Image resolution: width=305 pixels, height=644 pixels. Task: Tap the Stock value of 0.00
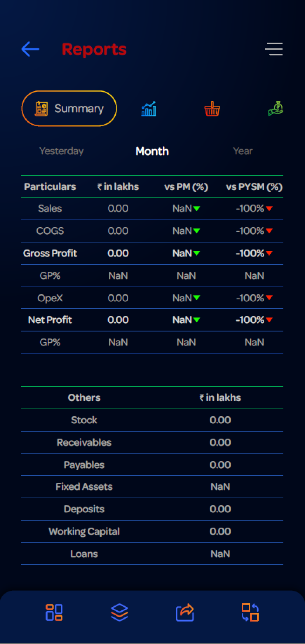pos(220,420)
